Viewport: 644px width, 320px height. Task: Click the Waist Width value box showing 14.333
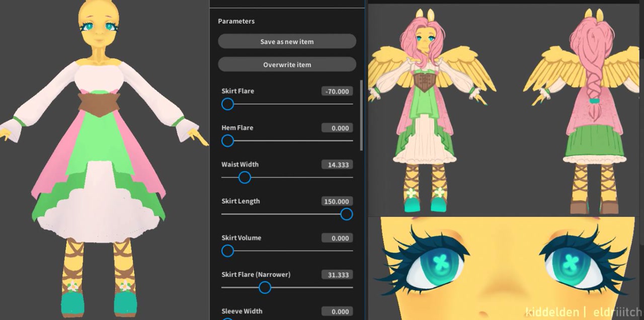pos(337,165)
